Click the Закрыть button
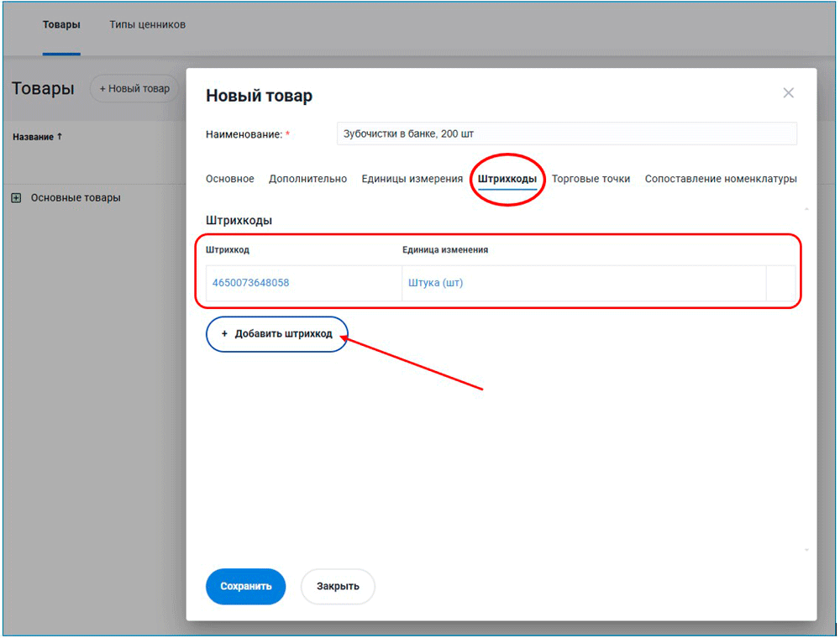This screenshot has height=638, width=840. click(338, 587)
